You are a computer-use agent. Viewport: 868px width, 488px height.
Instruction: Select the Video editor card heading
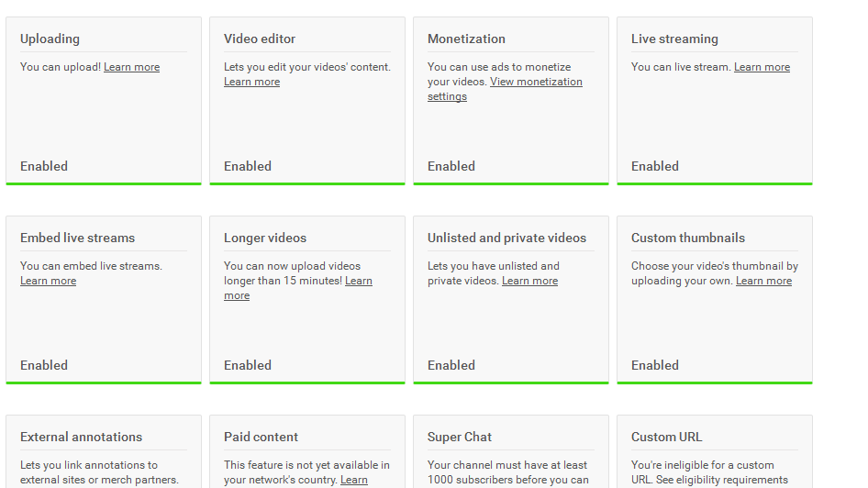pos(259,39)
